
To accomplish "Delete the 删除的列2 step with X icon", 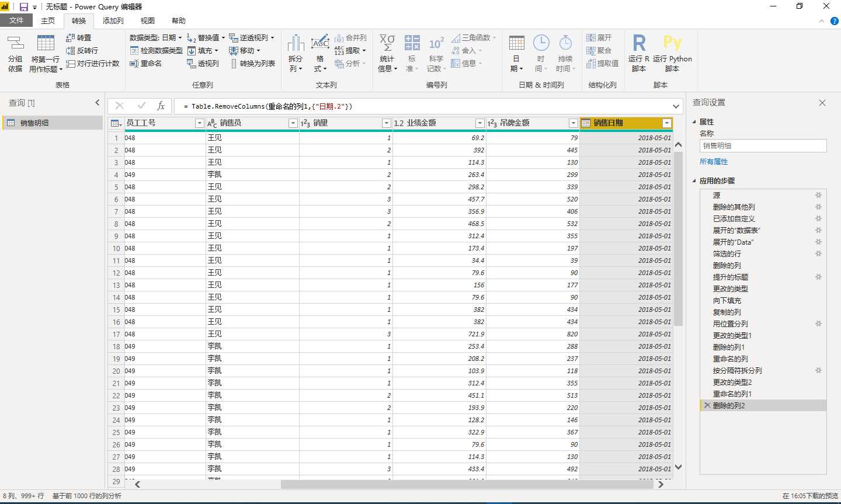I will 707,405.
